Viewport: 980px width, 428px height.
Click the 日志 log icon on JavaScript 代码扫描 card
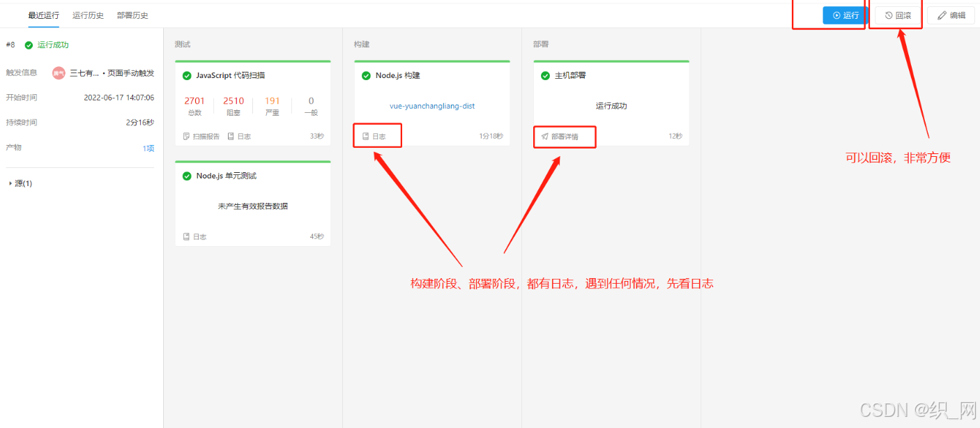click(x=231, y=136)
